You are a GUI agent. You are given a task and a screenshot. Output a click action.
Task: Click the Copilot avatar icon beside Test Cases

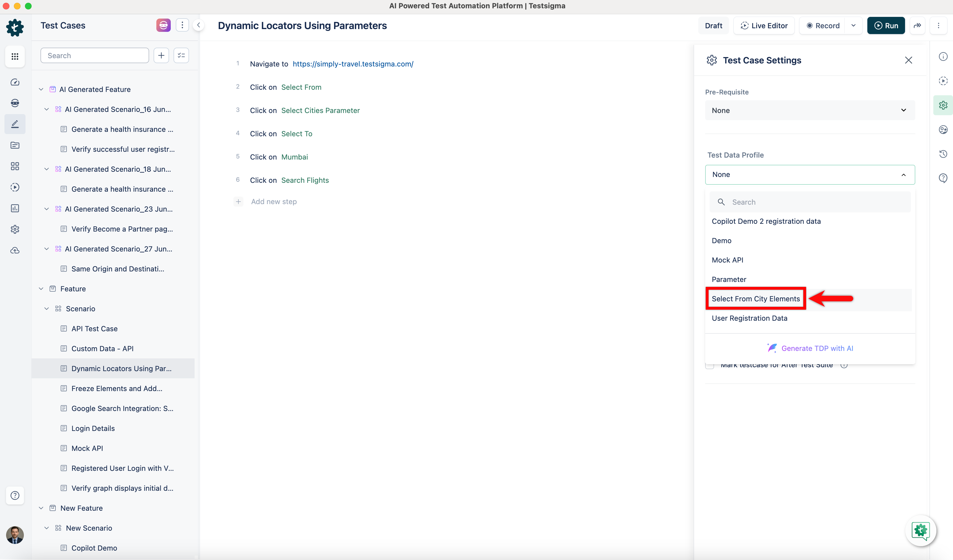163,25
